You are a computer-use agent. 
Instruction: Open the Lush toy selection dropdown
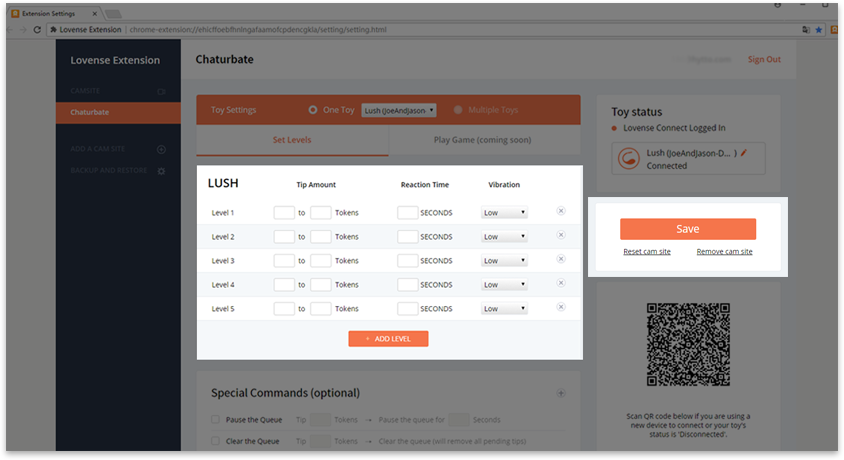point(398,110)
